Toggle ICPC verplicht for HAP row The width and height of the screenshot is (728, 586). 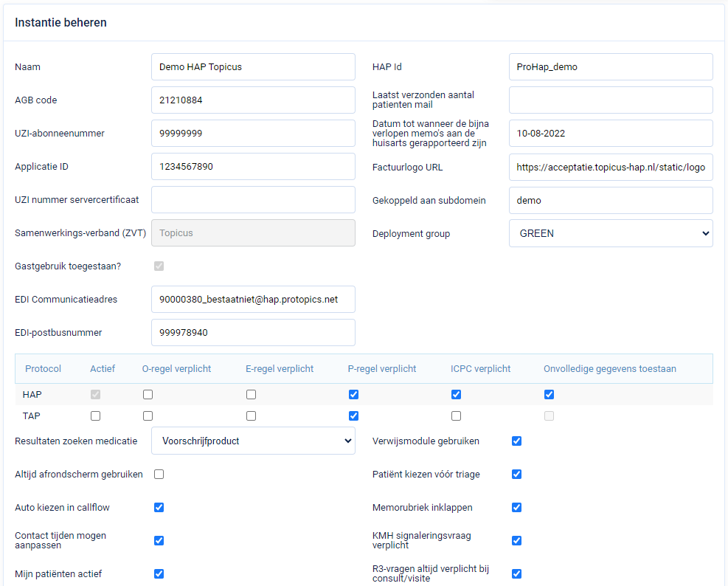pyautogui.click(x=457, y=395)
